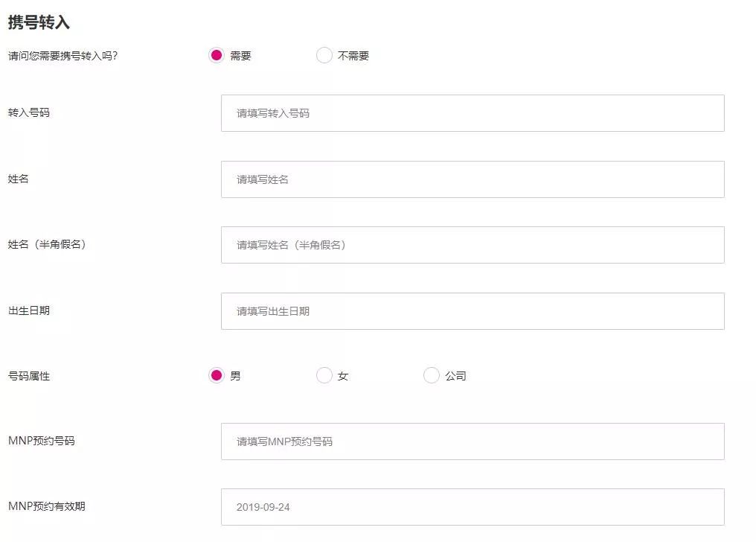Click the 转入号码 input field
The image size is (756, 542).
tap(473, 112)
